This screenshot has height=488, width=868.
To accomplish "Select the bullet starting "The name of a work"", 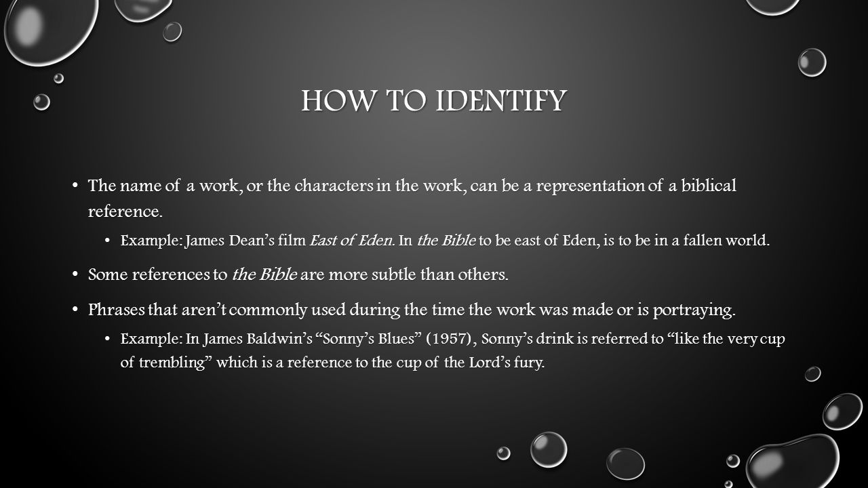I will click(412, 198).
